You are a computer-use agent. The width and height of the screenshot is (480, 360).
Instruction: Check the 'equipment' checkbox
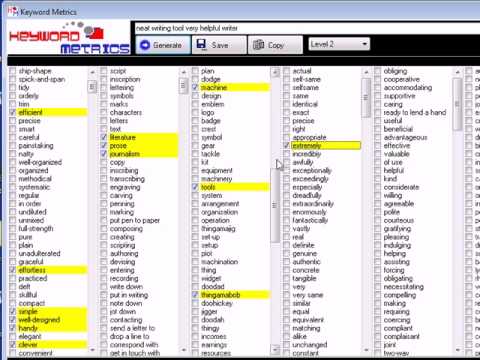(195, 170)
